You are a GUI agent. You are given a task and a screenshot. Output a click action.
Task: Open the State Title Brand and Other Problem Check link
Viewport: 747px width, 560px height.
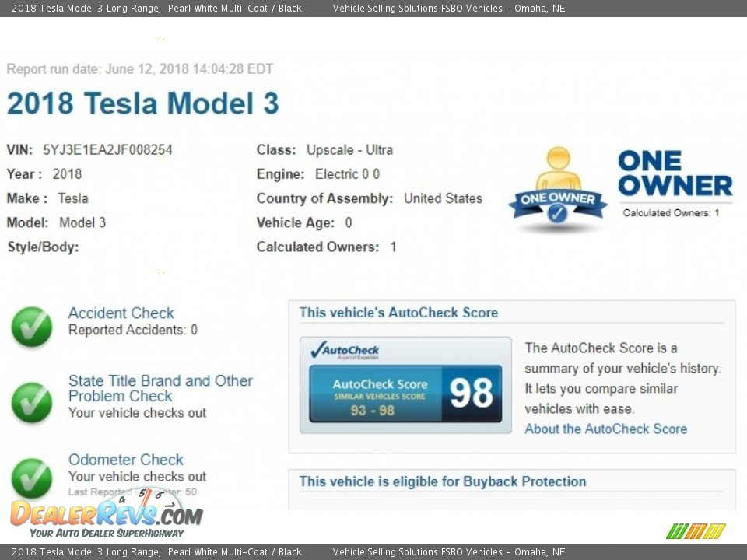point(160,388)
